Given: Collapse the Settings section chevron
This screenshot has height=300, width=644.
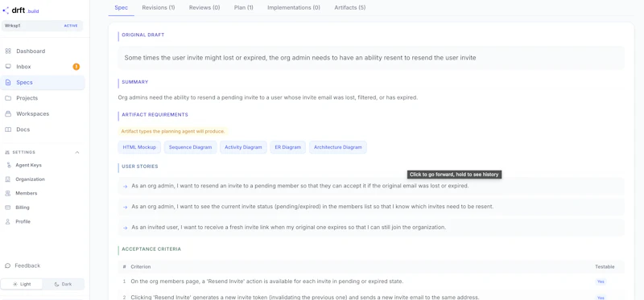Looking at the screenshot, I should (76, 152).
